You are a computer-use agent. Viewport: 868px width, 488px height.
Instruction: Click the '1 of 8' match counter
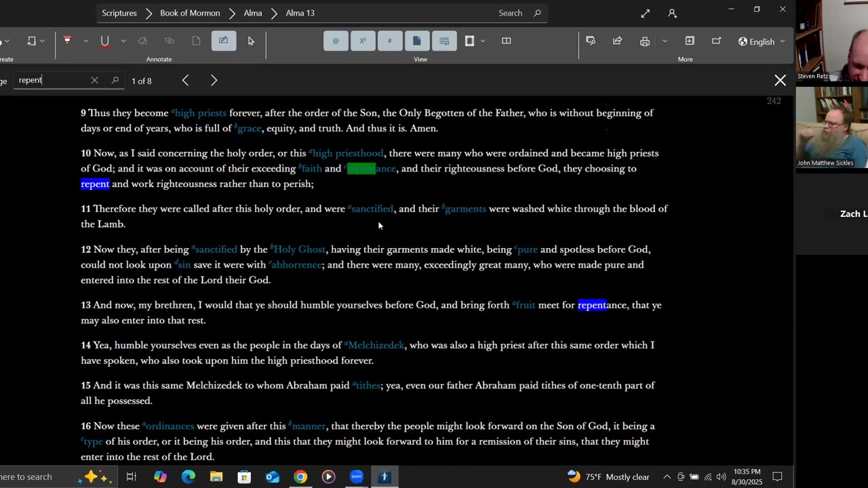click(142, 81)
